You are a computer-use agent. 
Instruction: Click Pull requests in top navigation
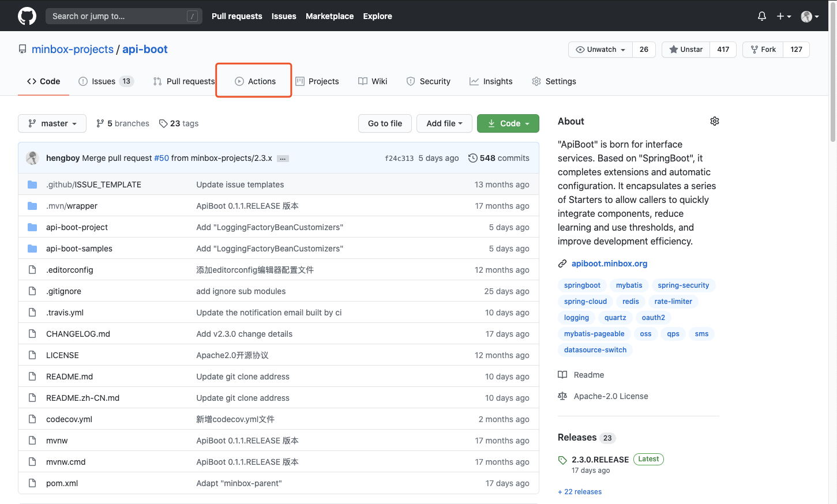pos(237,16)
